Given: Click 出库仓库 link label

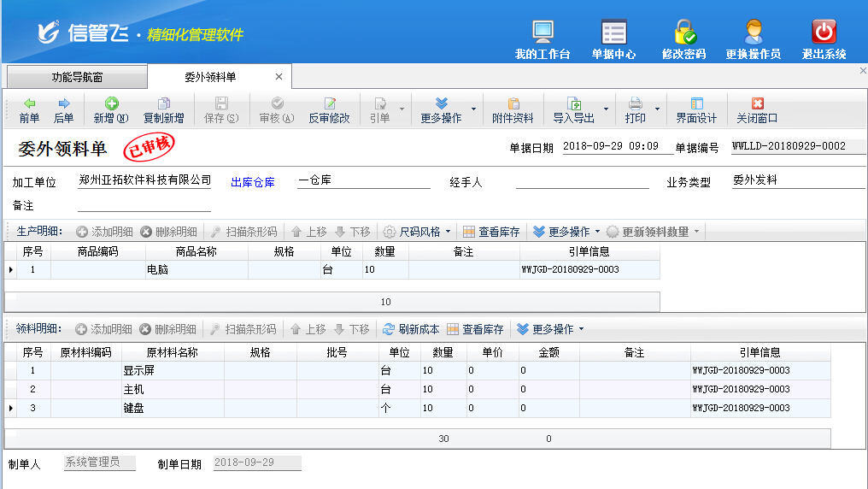Looking at the screenshot, I should pyautogui.click(x=253, y=182).
